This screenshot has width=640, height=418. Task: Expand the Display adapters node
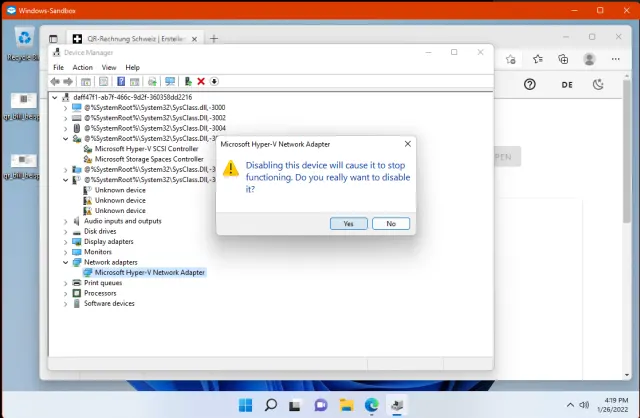click(67, 241)
